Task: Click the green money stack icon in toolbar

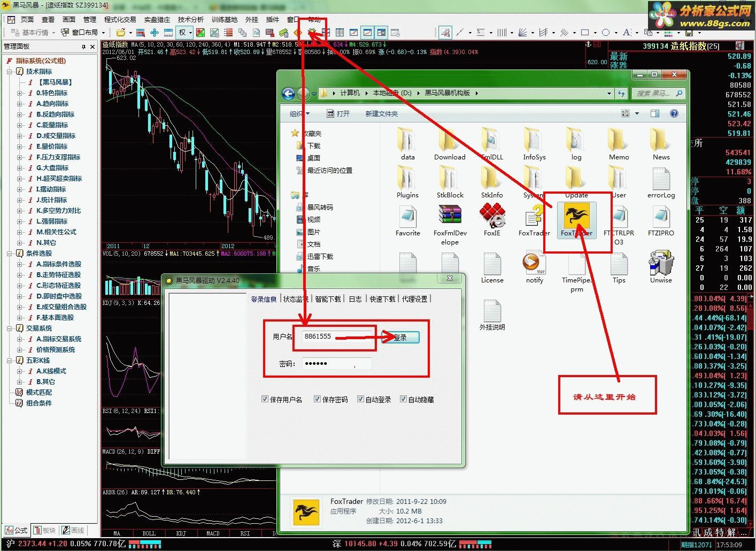Action: click(284, 33)
